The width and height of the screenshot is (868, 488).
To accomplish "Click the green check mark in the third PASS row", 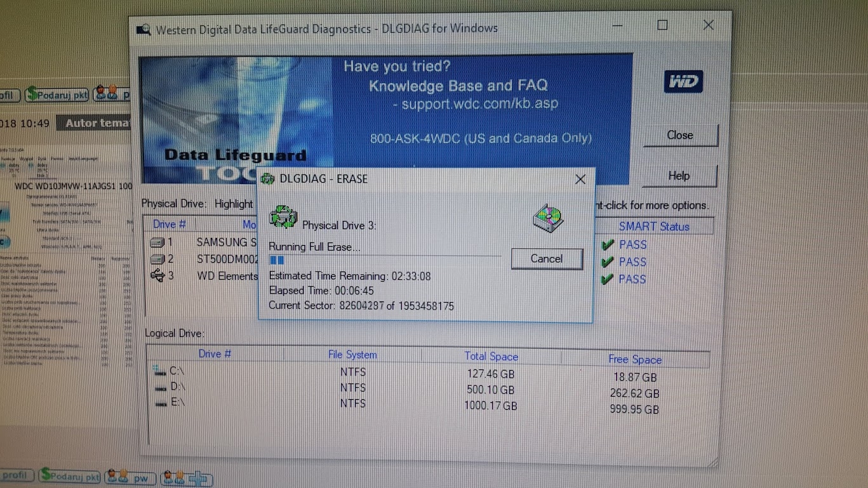I will pos(608,279).
